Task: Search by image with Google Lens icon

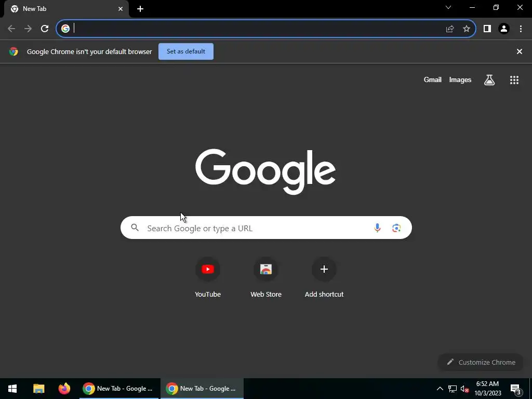Action: coord(396,228)
